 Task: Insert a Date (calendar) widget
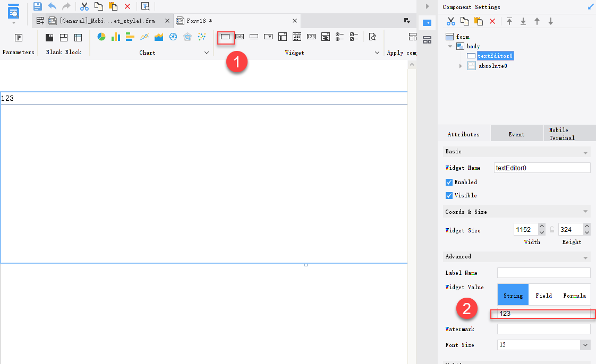297,37
